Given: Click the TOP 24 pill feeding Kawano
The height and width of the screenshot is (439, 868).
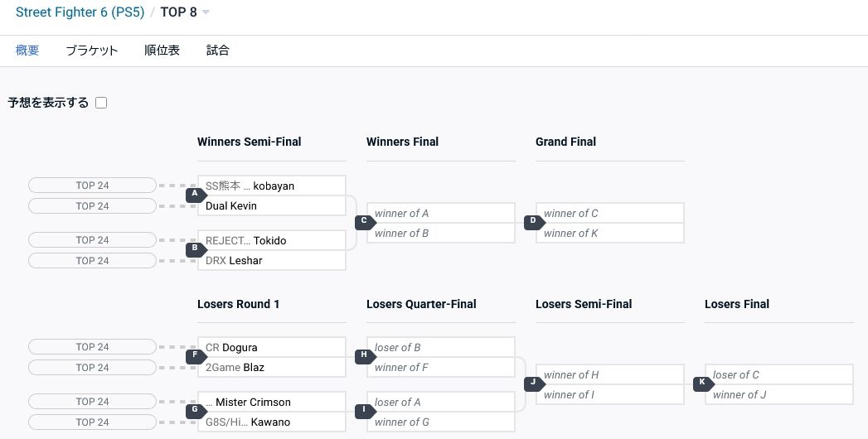Looking at the screenshot, I should [x=92, y=422].
